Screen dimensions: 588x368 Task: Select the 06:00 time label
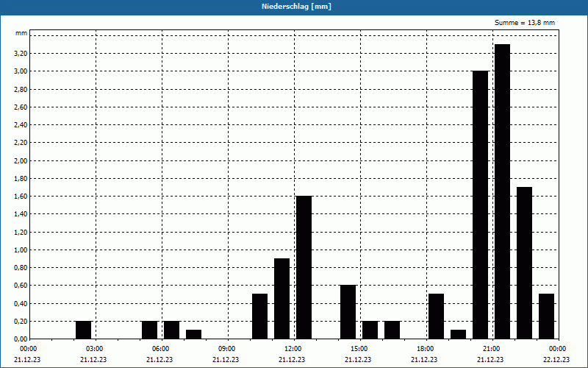(161, 349)
